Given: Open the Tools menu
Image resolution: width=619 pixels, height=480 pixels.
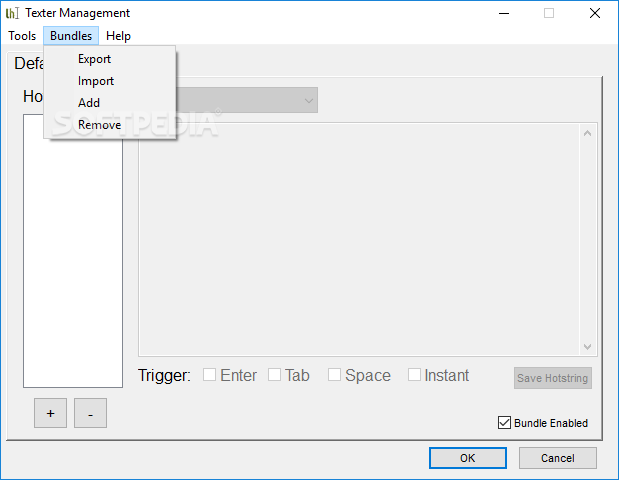Looking at the screenshot, I should point(22,36).
